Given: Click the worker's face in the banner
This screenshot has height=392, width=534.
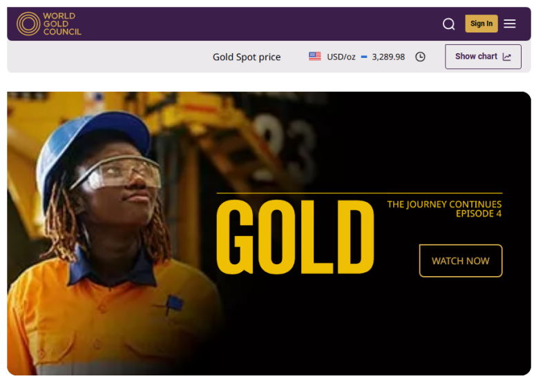Looking at the screenshot, I should pyautogui.click(x=122, y=190).
